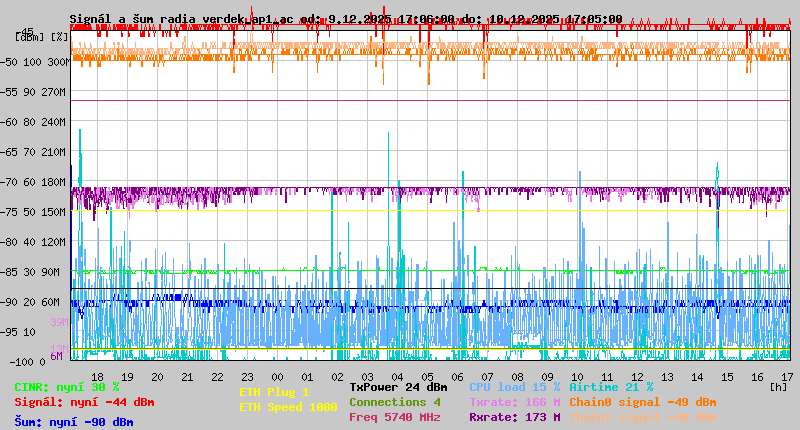Click the '-80 40 120M' y-axis label
The image size is (800, 430).
[33, 242]
